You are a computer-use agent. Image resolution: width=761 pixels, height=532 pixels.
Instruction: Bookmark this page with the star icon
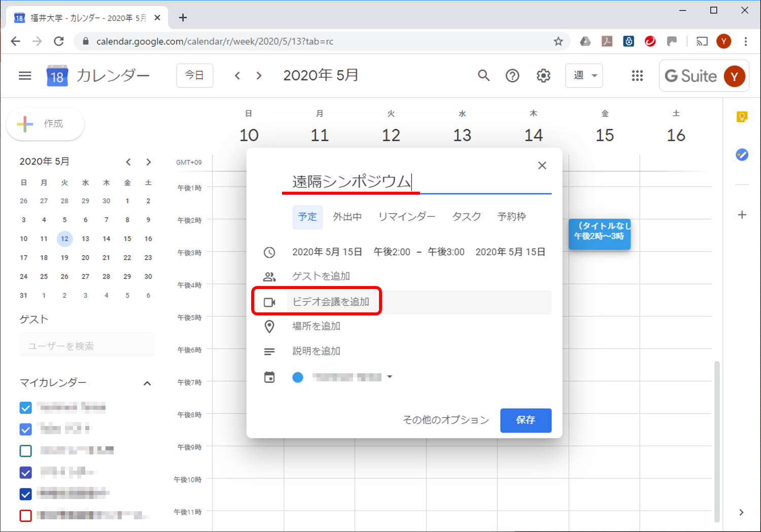558,42
